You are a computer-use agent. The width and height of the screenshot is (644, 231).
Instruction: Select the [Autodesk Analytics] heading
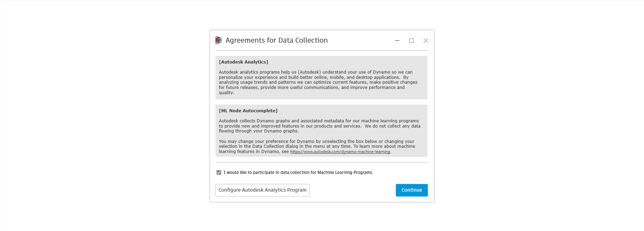click(243, 62)
